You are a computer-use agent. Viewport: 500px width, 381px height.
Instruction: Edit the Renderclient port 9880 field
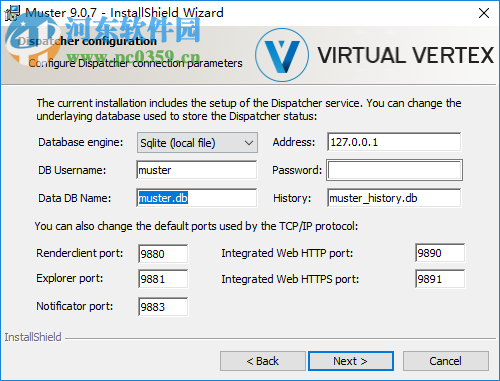163,254
